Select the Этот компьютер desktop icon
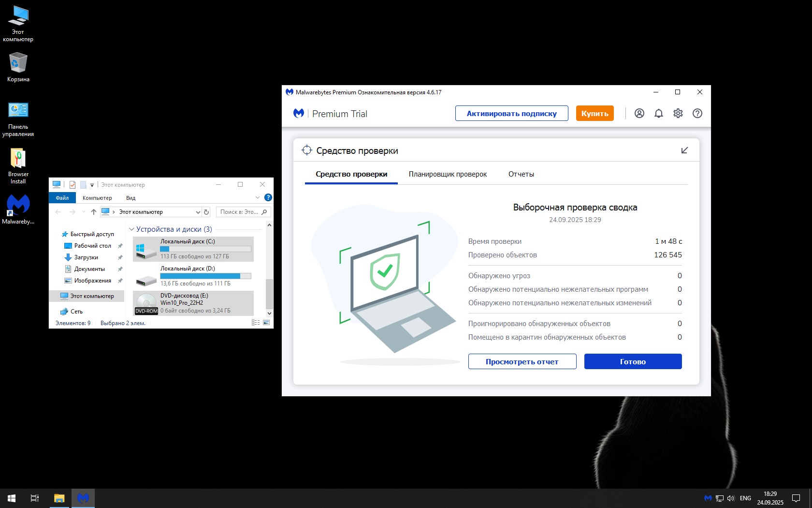 (x=18, y=24)
